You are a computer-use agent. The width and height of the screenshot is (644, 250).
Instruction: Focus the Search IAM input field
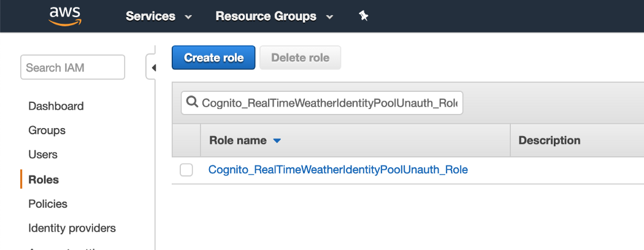[x=73, y=67]
